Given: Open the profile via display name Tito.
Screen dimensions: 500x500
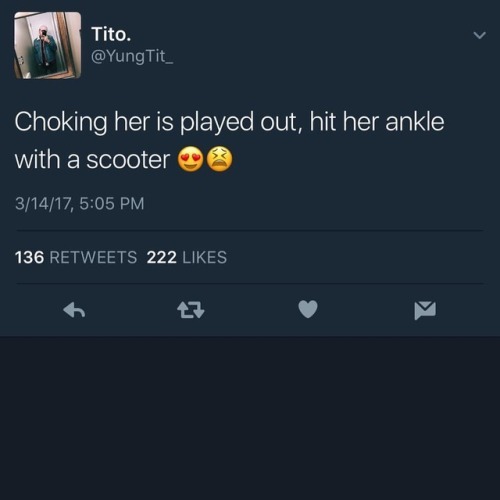Looking at the screenshot, I should point(111,34).
